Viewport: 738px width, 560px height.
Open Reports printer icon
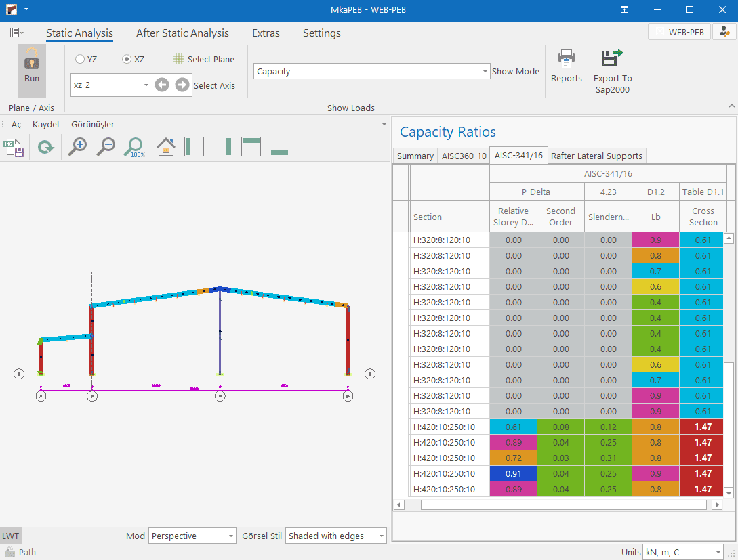pyautogui.click(x=566, y=60)
